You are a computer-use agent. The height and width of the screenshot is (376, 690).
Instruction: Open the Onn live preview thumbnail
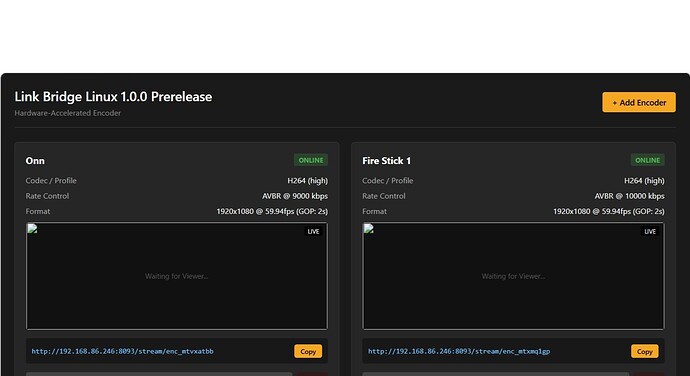coord(177,276)
